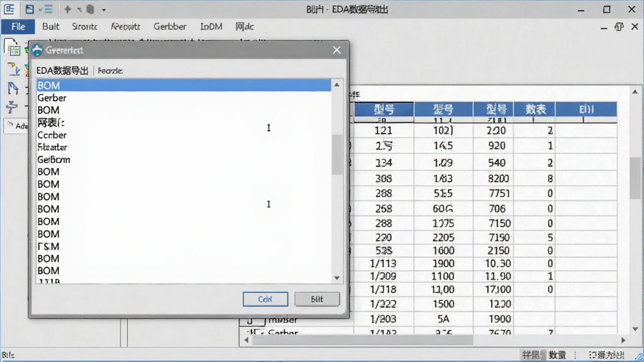644x362 pixels.
Task: Click the main table vertical scroll down arrow
Action: pos(635,329)
